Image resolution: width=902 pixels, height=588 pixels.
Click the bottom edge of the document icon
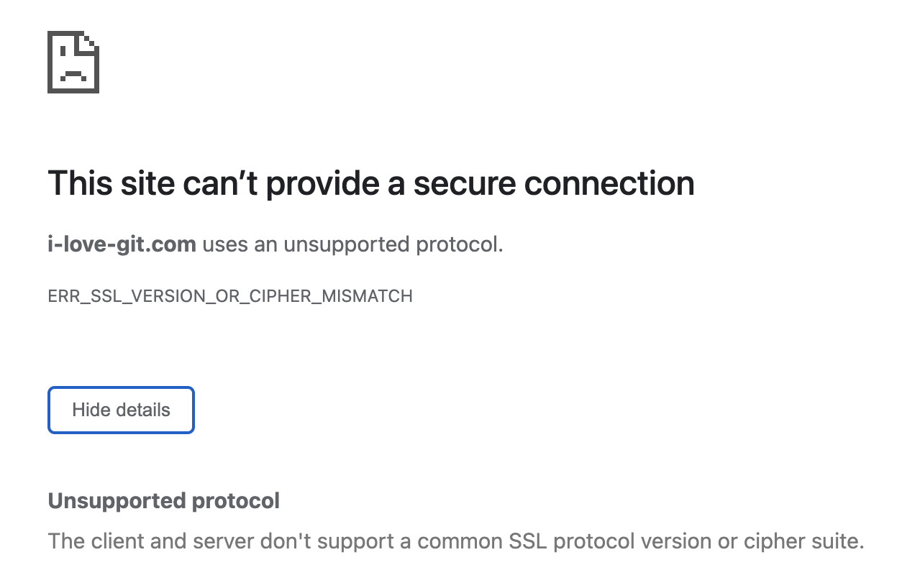73,91
